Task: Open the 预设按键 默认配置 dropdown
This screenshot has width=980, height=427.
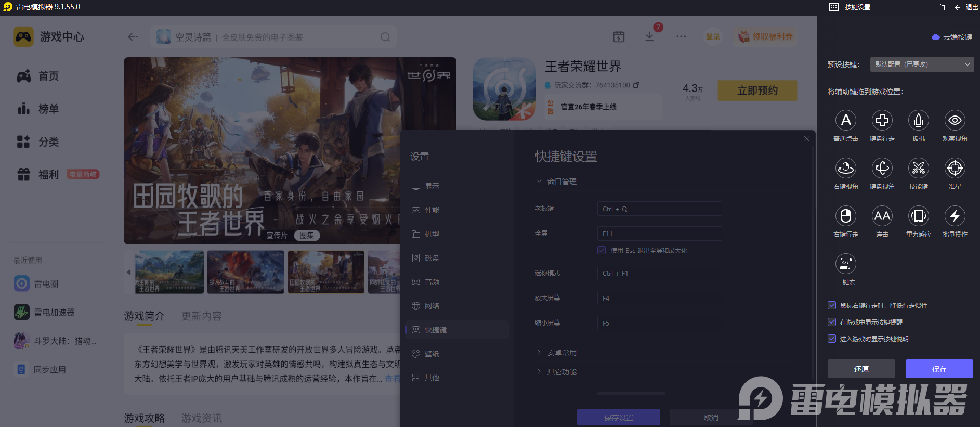Action: point(921,64)
